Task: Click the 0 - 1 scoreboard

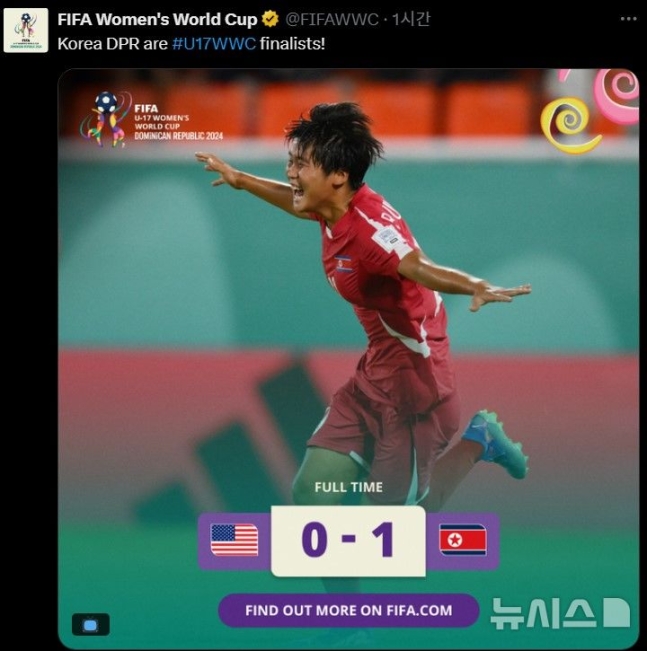Action: pyautogui.click(x=348, y=541)
